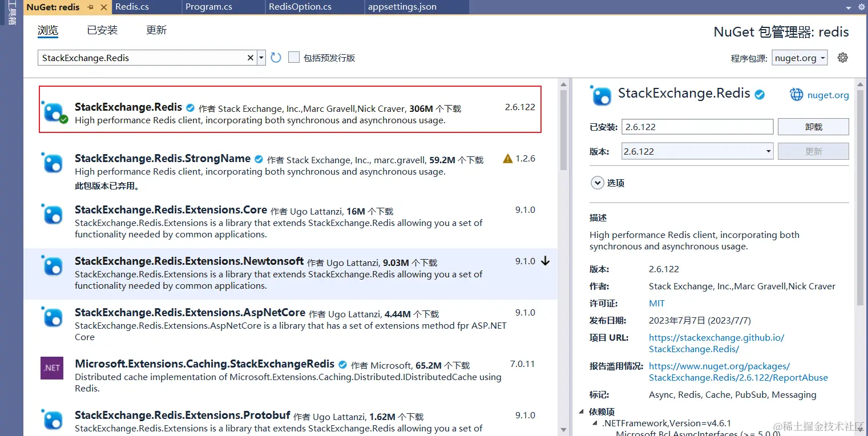Viewport: 868px width, 436px height.
Task: Click verified badge beside StackExchange.Redis.StrongName
Action: tap(259, 159)
